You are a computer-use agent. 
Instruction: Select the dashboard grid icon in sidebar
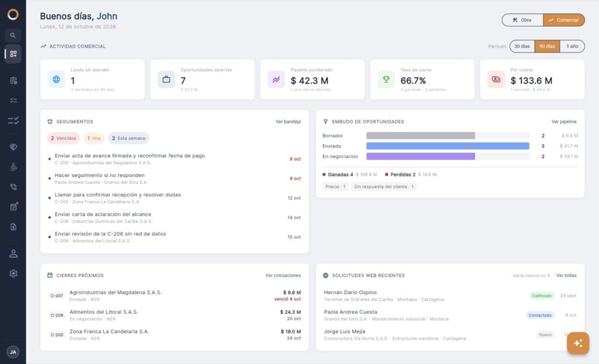click(x=13, y=54)
